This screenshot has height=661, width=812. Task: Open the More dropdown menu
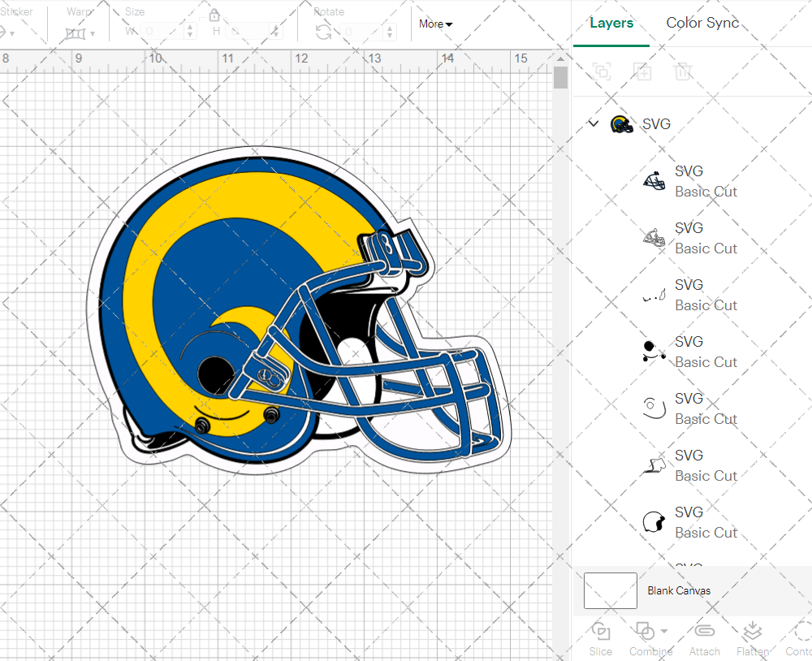pyautogui.click(x=435, y=24)
